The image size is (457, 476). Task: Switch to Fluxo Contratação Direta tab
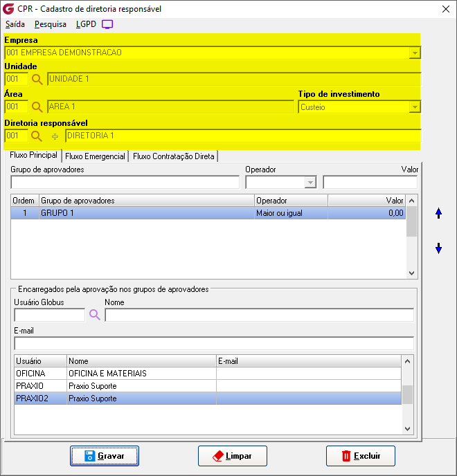click(174, 156)
